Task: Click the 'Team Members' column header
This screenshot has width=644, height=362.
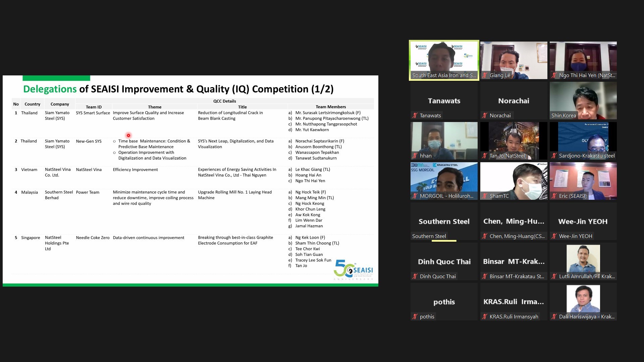Action: [x=331, y=107]
